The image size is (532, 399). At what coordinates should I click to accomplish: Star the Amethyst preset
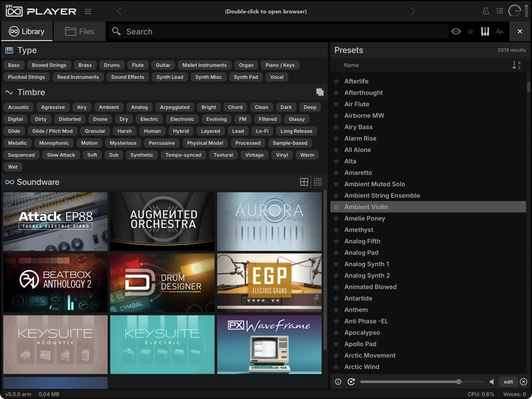[x=336, y=230]
